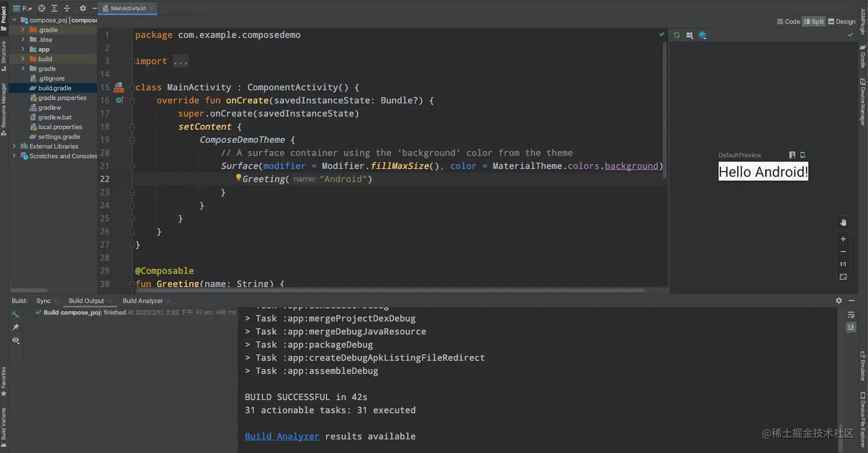Pin the Build tab with the pin icon
Screen dimensions: 868x453
tap(15, 327)
